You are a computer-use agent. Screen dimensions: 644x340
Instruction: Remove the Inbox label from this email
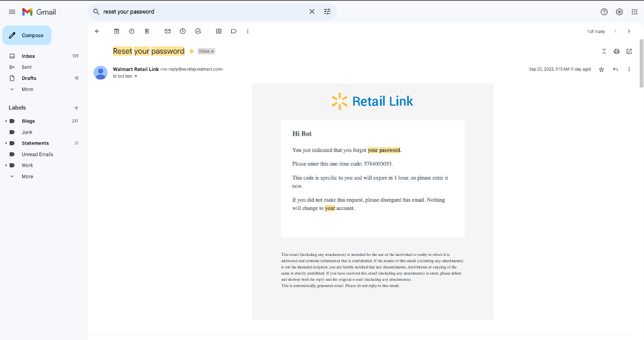tap(213, 52)
